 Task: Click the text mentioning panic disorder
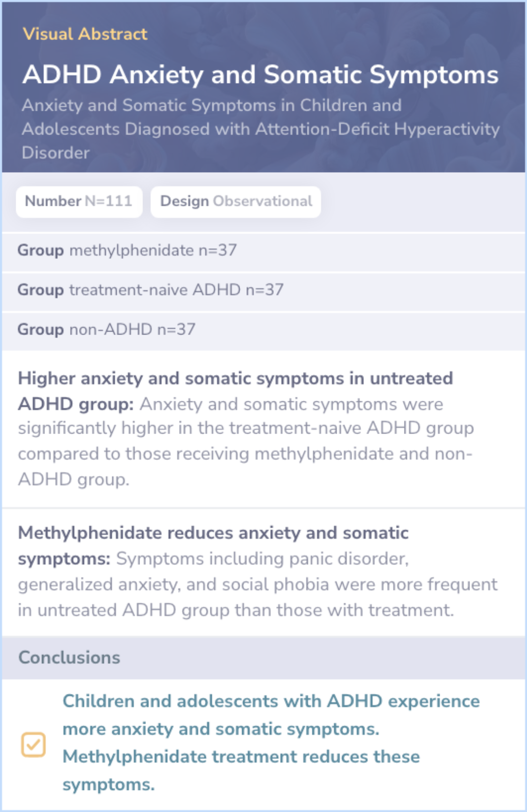pyautogui.click(x=263, y=559)
